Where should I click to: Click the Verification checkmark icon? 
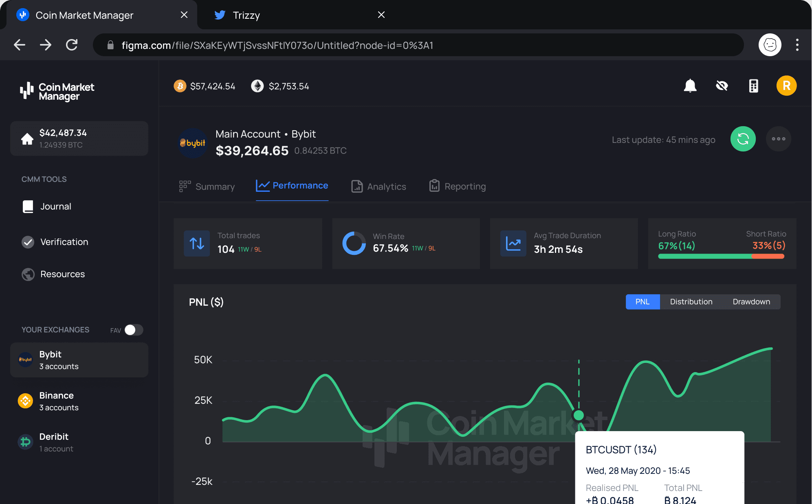tap(28, 242)
